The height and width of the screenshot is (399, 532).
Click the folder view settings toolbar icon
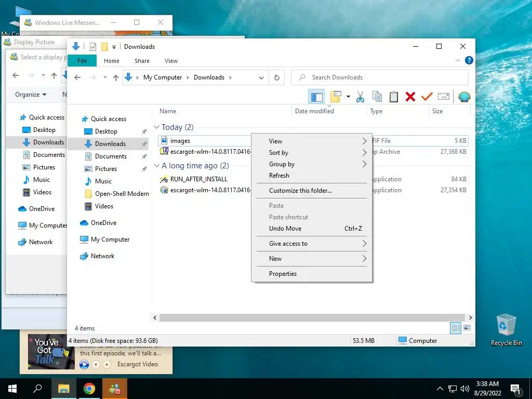tap(336, 97)
